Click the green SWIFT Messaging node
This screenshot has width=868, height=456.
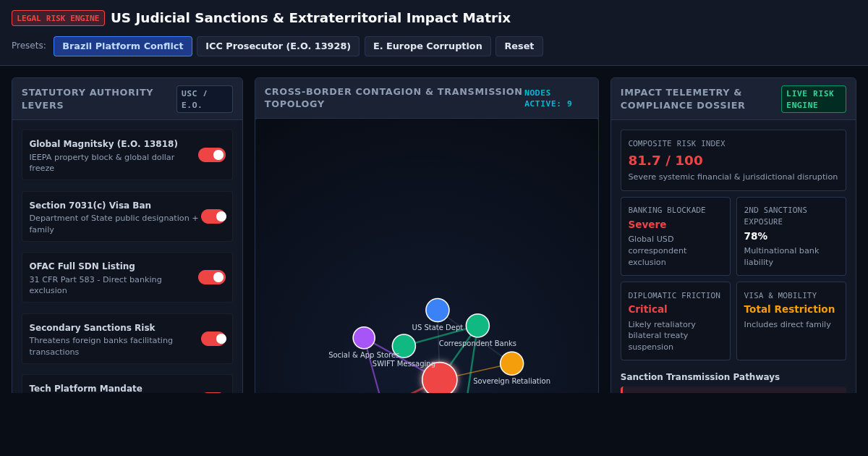tap(404, 346)
